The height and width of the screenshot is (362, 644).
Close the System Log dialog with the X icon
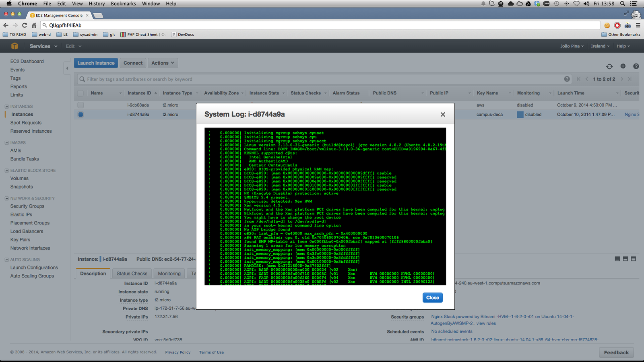(x=443, y=115)
